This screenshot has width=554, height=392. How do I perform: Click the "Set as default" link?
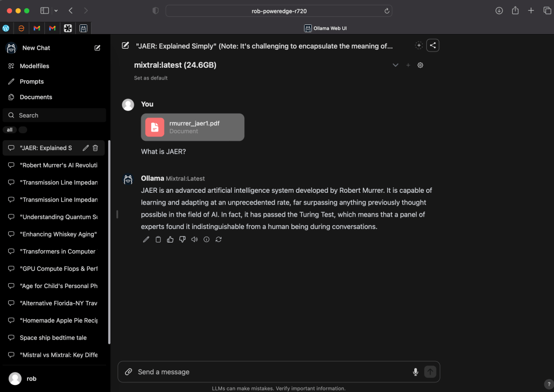pos(151,78)
